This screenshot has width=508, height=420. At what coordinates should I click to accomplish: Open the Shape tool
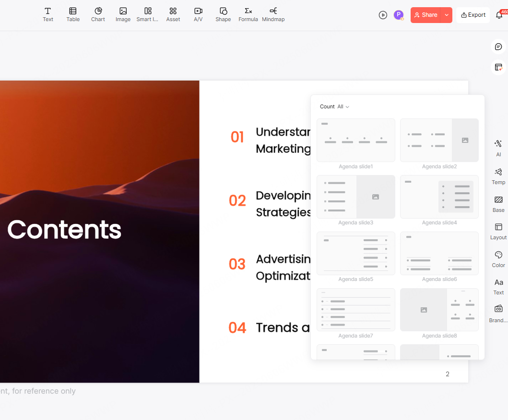(x=223, y=14)
